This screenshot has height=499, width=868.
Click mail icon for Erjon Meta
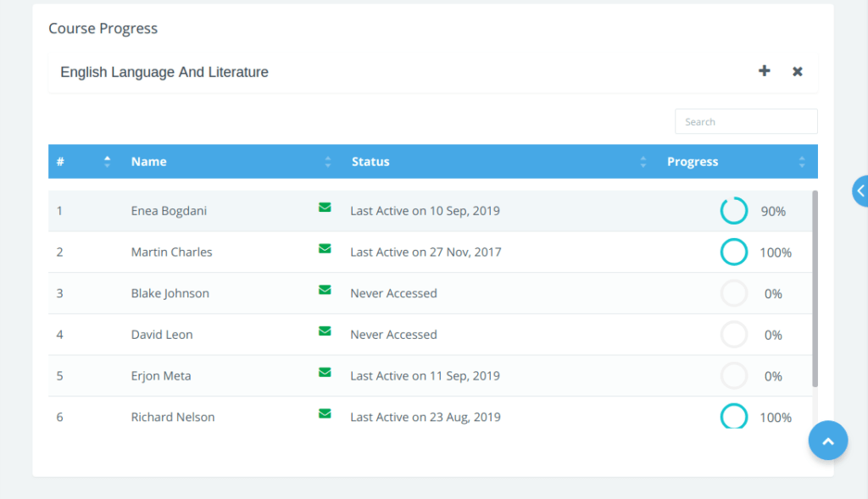(325, 372)
